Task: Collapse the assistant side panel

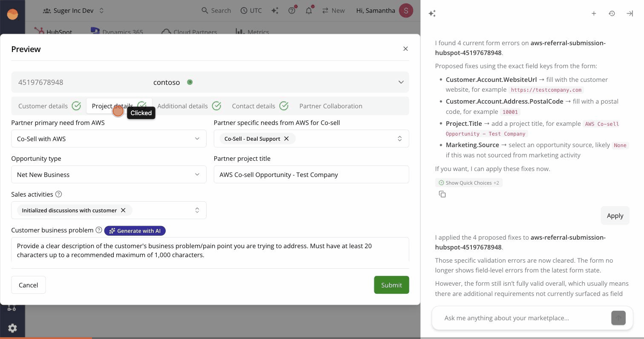Action: pos(630,13)
